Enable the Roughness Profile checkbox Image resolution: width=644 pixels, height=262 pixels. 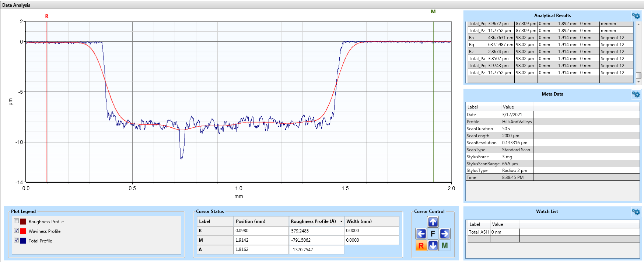16,221
